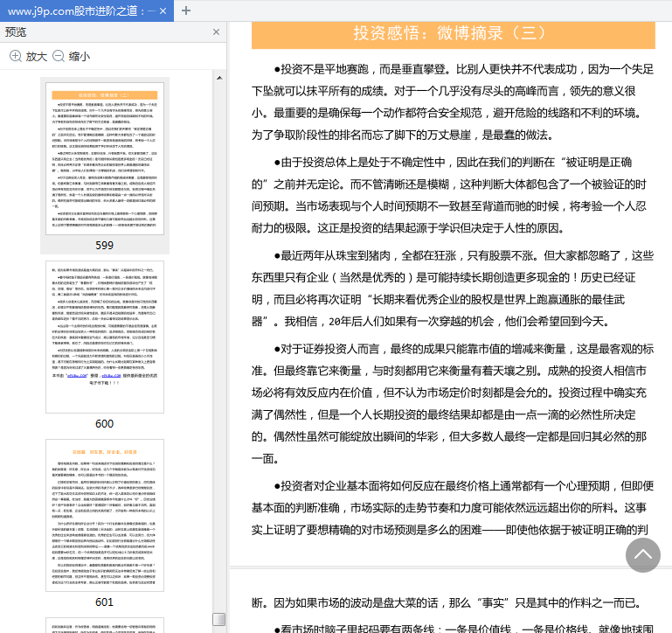Select the page 599 thumbnail
Screen dimensions: 672x633
pos(105,158)
